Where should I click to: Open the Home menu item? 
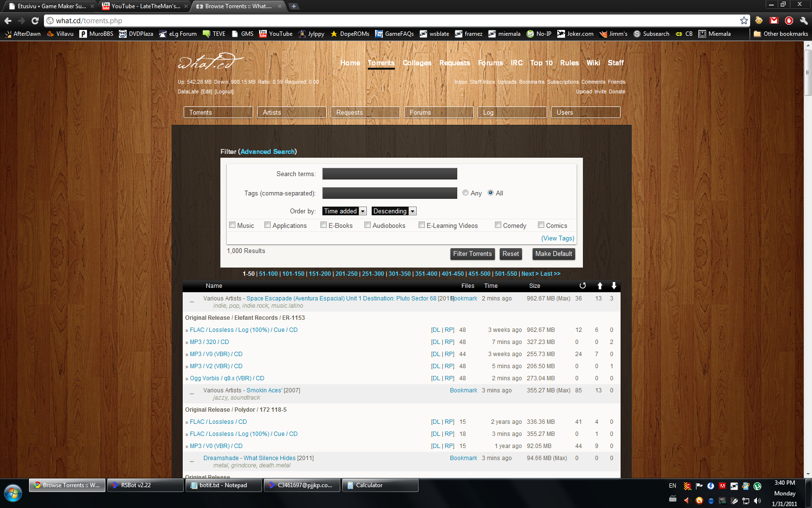(350, 63)
